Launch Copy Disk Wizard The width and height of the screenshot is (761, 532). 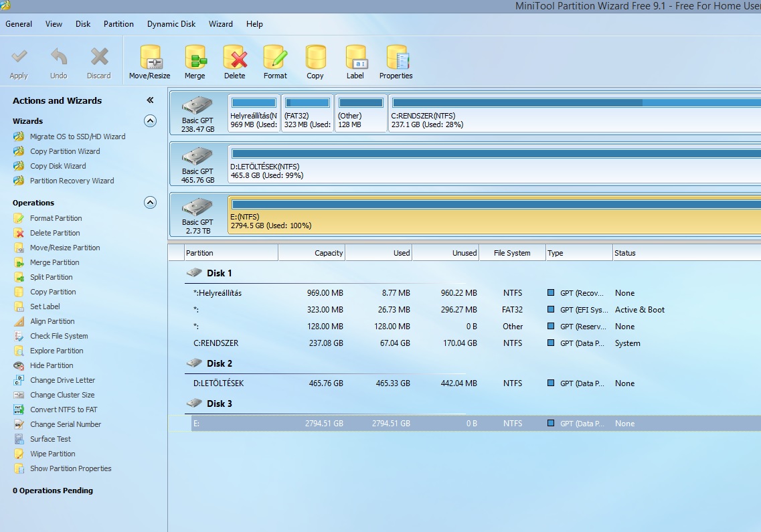pyautogui.click(x=58, y=166)
